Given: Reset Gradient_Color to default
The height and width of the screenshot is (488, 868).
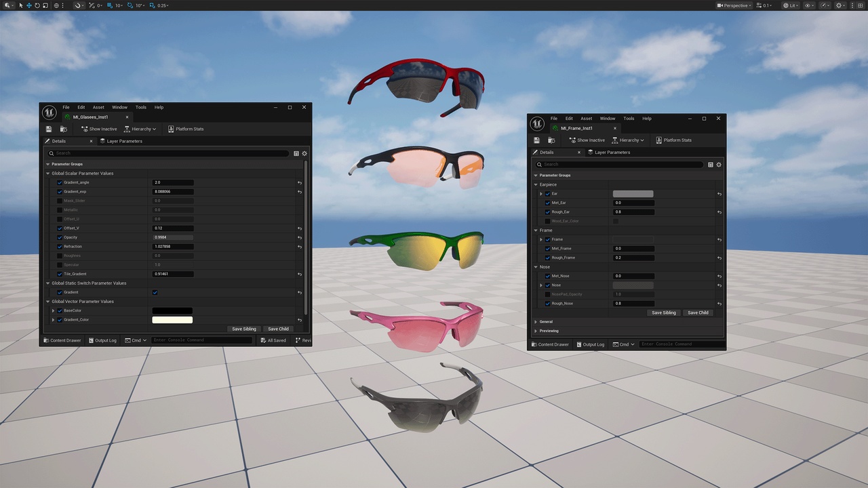Looking at the screenshot, I should coord(300,320).
